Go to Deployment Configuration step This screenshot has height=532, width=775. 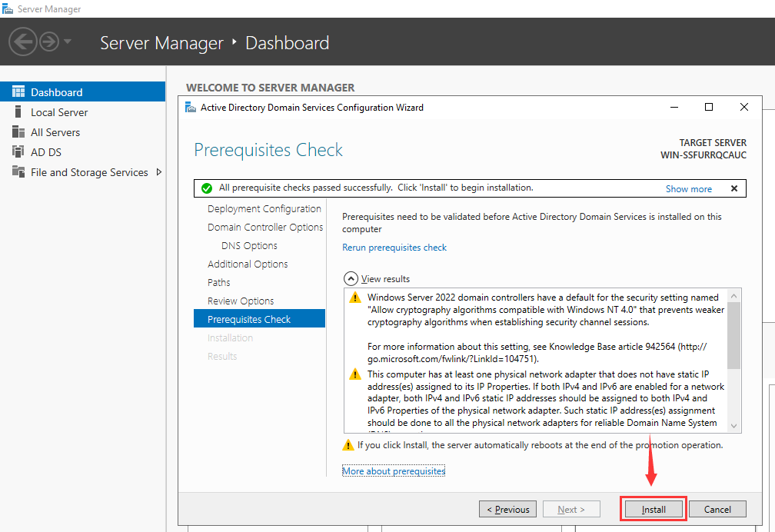point(264,208)
